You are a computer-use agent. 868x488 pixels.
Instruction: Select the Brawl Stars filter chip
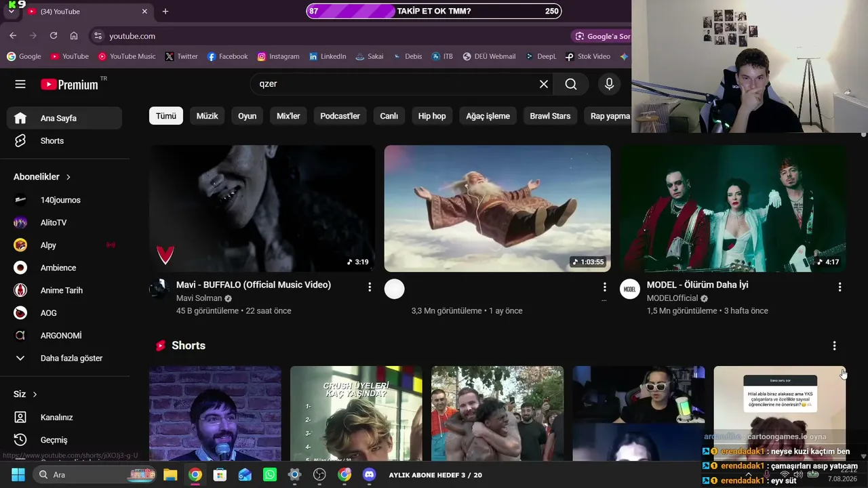click(x=550, y=116)
